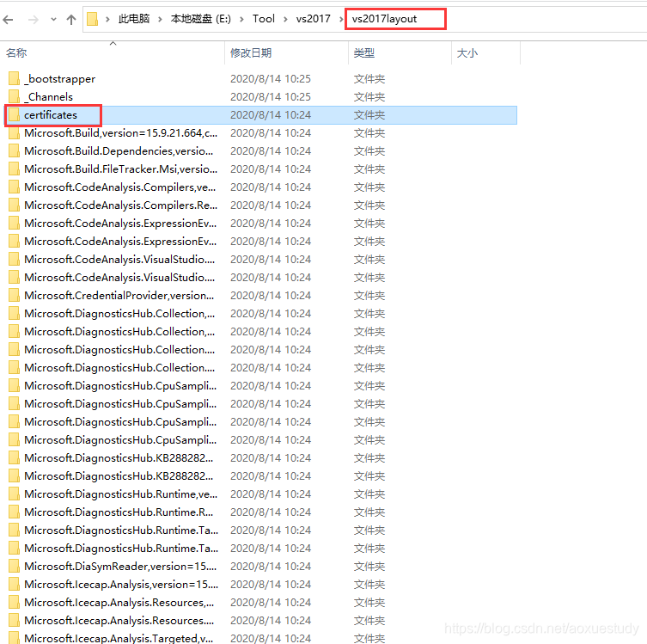The width and height of the screenshot is (647, 644).
Task: Expand the chevron before 此电脑 in the breadcrumb
Action: (x=107, y=19)
